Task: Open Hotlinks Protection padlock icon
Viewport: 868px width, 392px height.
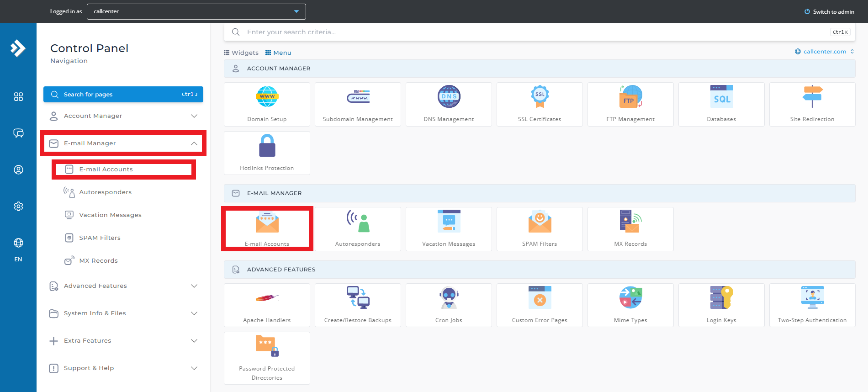Action: tap(267, 146)
